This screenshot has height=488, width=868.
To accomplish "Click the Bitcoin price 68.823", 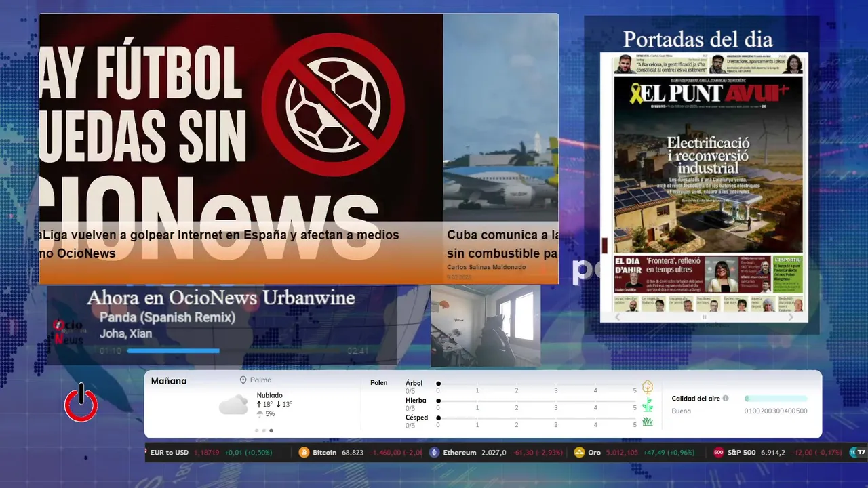I will point(353,453).
